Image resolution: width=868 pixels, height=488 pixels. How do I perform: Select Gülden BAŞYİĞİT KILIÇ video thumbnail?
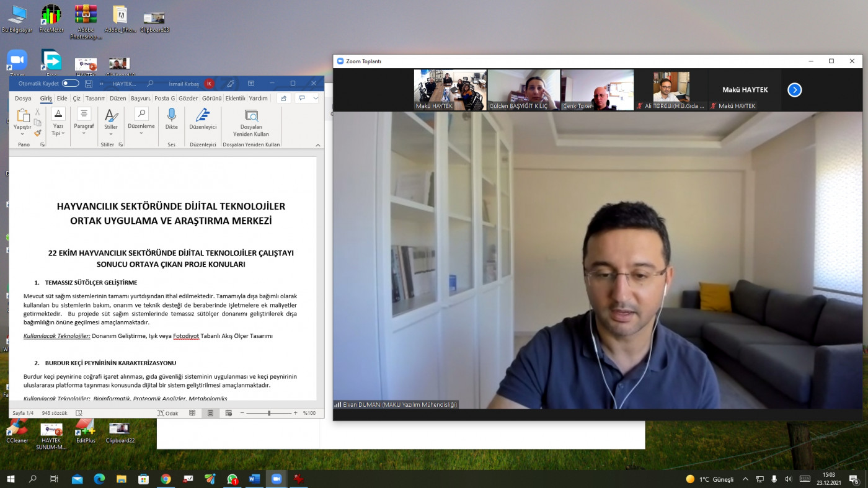tap(524, 90)
